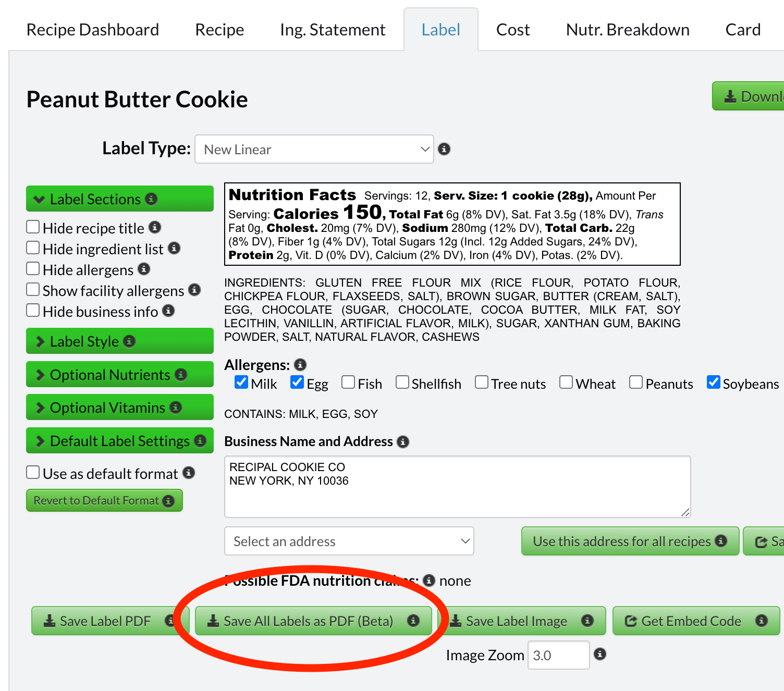Viewport: 784px width, 691px height.
Task: Click the business address text area
Action: 457,487
